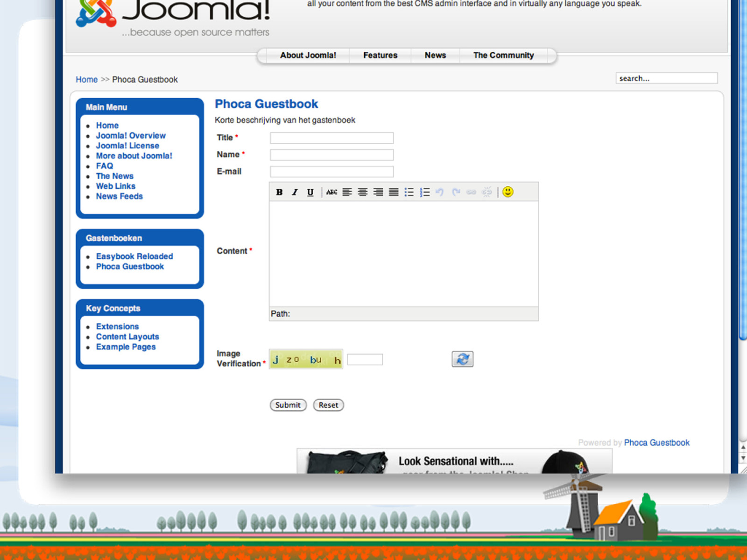Open Joomla! License link

pyautogui.click(x=127, y=146)
